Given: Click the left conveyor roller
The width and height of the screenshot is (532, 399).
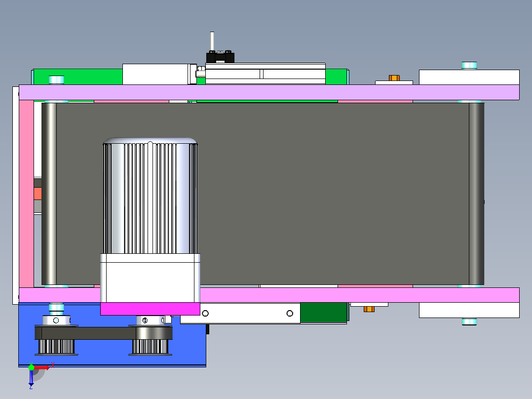Looking at the screenshot, I should pos(49,194).
